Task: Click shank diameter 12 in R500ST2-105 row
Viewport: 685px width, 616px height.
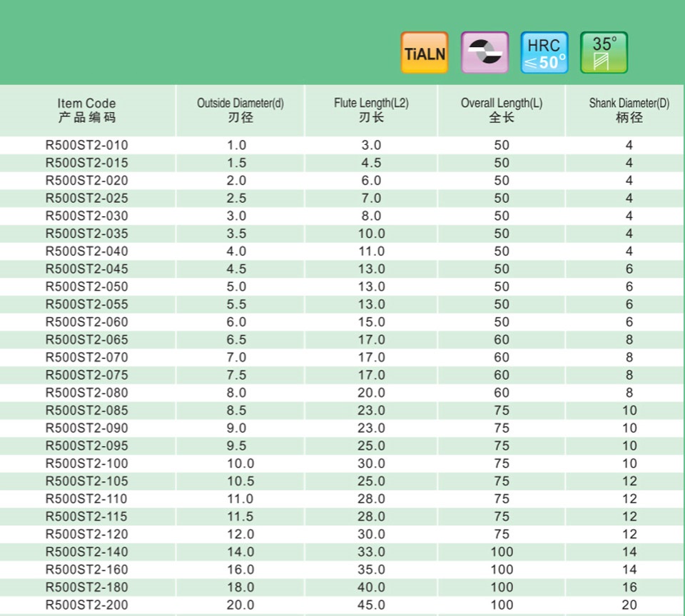Action: tap(629, 481)
